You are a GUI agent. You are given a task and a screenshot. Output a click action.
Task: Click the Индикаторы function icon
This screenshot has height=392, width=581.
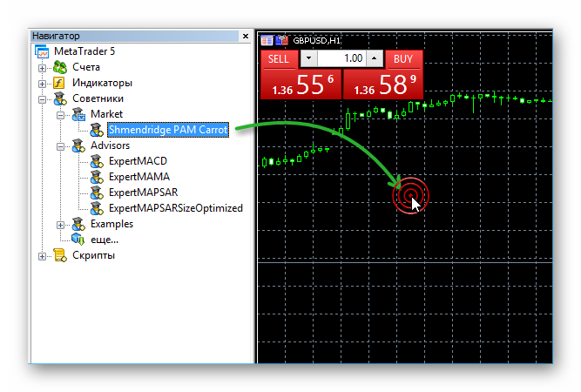click(59, 83)
